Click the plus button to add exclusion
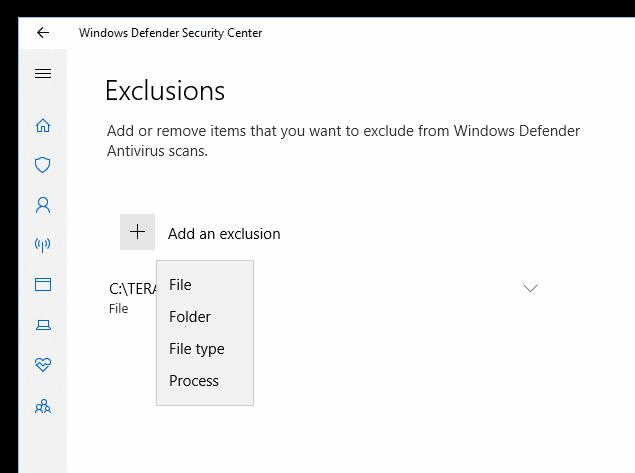 (x=137, y=232)
